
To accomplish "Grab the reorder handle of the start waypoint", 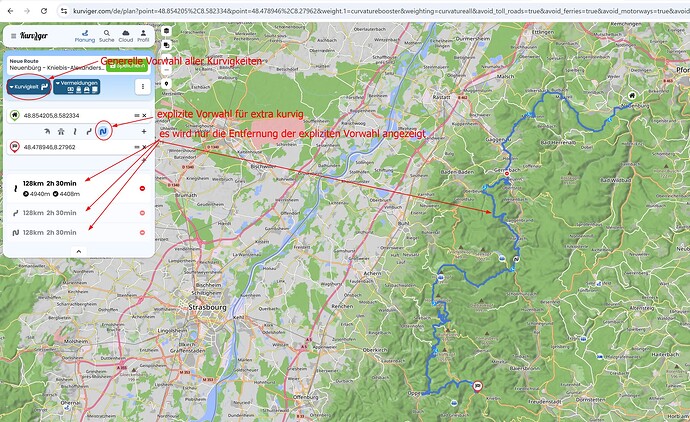I will [x=137, y=116].
